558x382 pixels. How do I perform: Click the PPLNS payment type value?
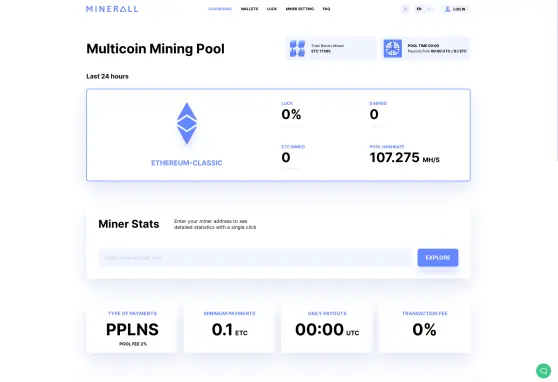pyautogui.click(x=132, y=329)
